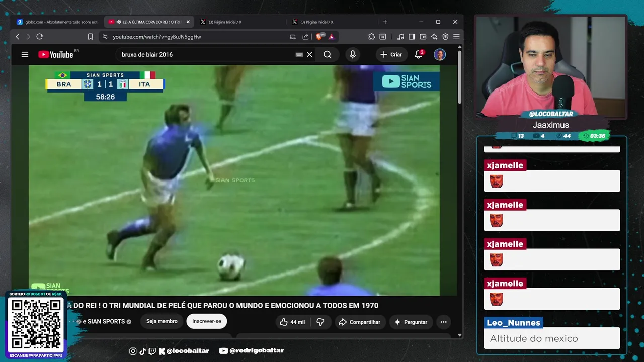
Task: Reload the YouTube page
Action: tap(40, 37)
